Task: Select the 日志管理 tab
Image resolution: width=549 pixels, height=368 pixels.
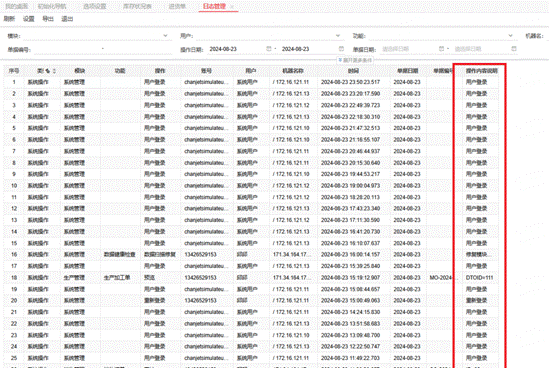Action: pos(214,6)
